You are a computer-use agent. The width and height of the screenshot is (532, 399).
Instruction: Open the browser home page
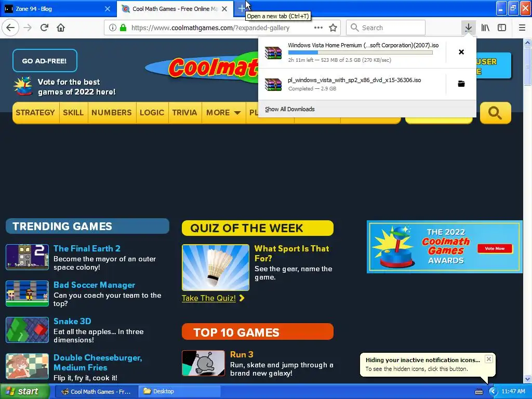[x=61, y=28]
